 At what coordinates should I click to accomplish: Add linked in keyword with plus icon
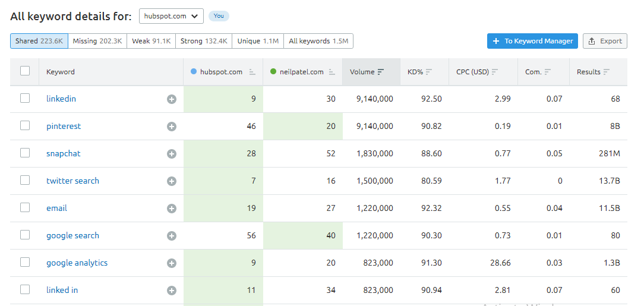172,291
